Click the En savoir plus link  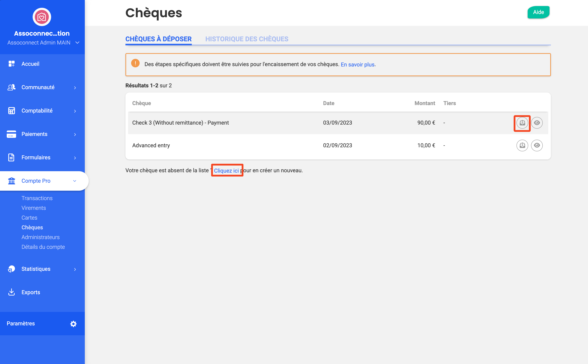[357, 65]
